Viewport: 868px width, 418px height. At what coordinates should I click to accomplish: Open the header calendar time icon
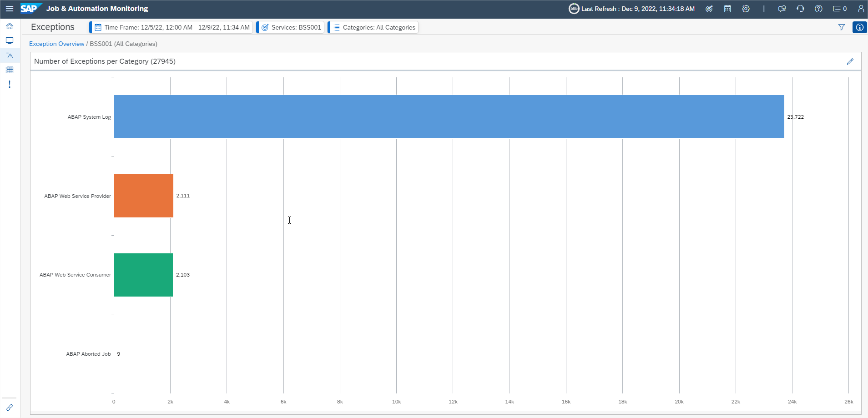pos(727,9)
